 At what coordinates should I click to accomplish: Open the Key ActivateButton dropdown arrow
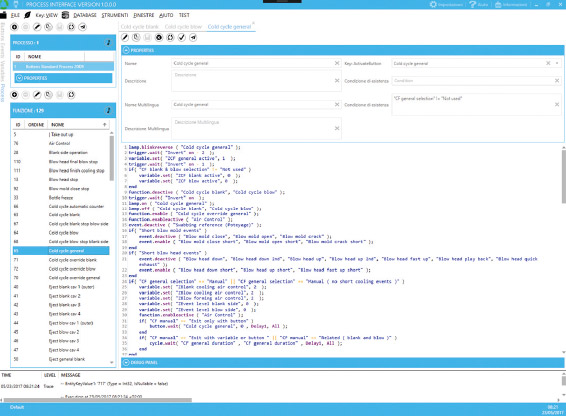pos(557,63)
